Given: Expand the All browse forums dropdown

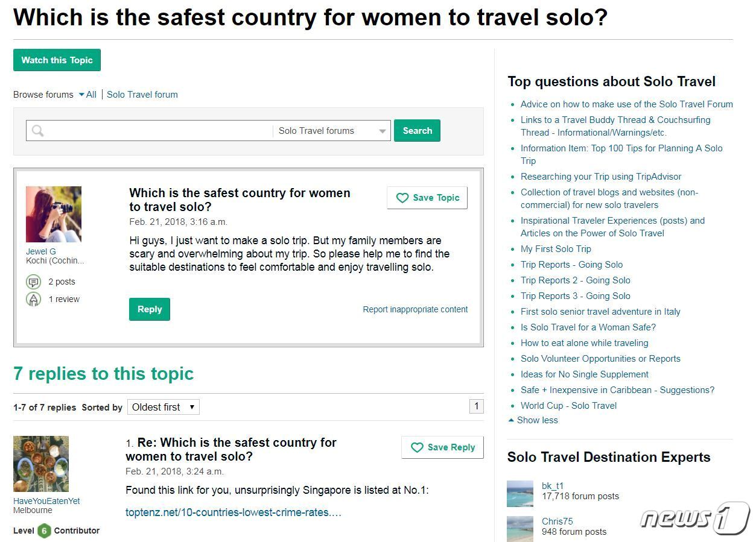Looking at the screenshot, I should [87, 95].
